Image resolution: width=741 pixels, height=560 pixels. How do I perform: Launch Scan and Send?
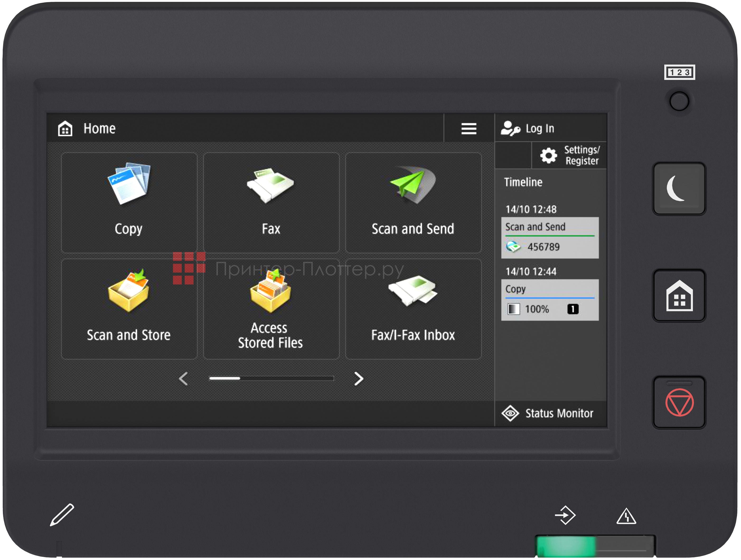click(413, 203)
